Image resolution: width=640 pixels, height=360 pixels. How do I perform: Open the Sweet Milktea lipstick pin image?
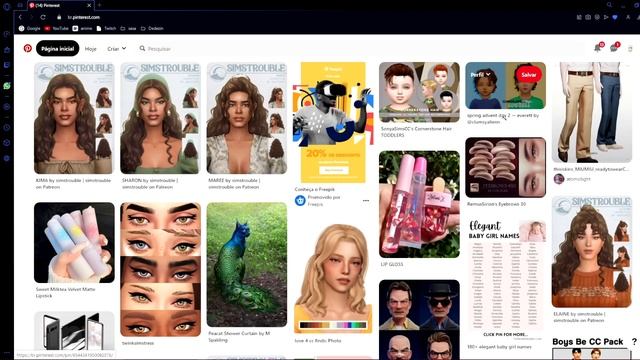pyautogui.click(x=74, y=242)
